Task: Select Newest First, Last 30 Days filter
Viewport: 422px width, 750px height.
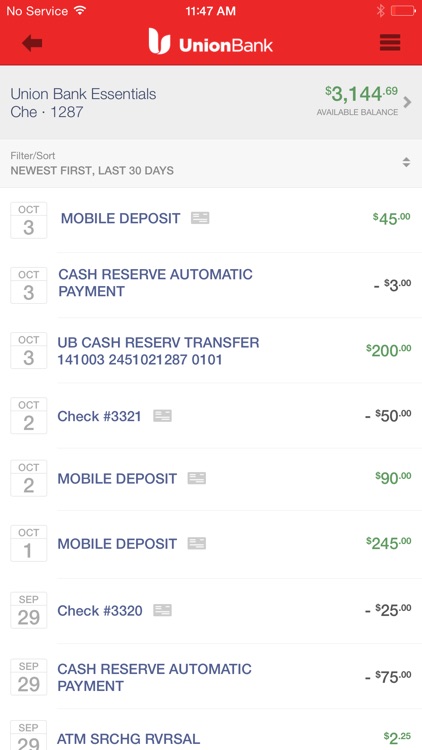Action: [92, 170]
